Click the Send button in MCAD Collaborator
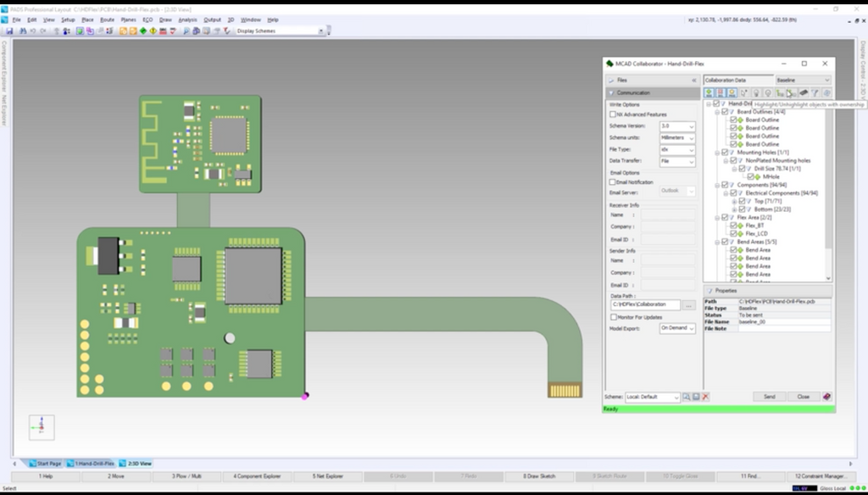868x495 pixels. pyautogui.click(x=770, y=396)
